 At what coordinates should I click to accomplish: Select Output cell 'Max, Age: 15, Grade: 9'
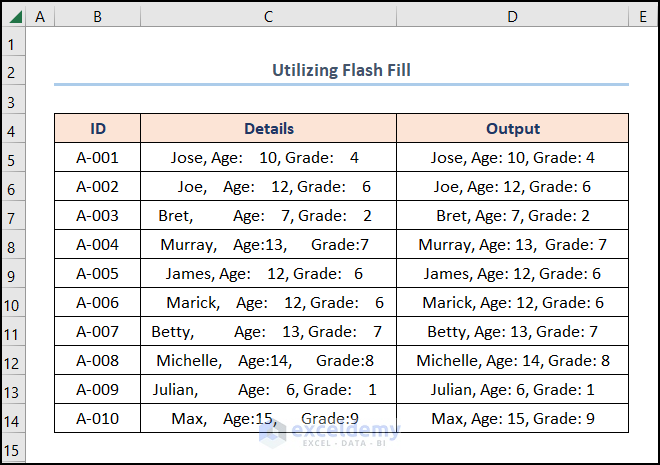click(x=512, y=418)
